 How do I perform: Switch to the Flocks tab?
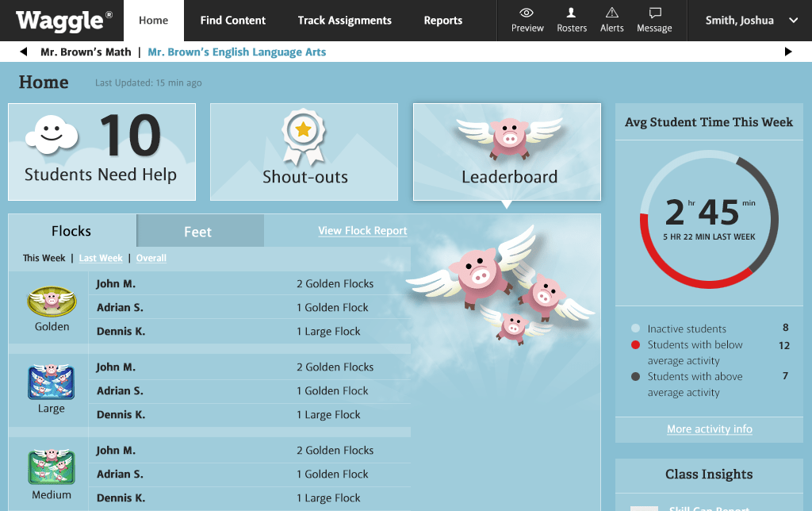point(72,231)
